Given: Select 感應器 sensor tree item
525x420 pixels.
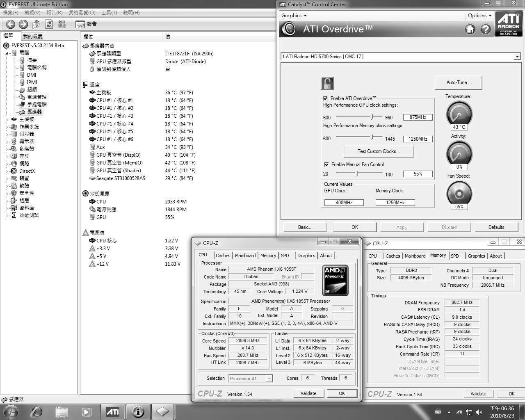Looking at the screenshot, I should pos(34,112).
